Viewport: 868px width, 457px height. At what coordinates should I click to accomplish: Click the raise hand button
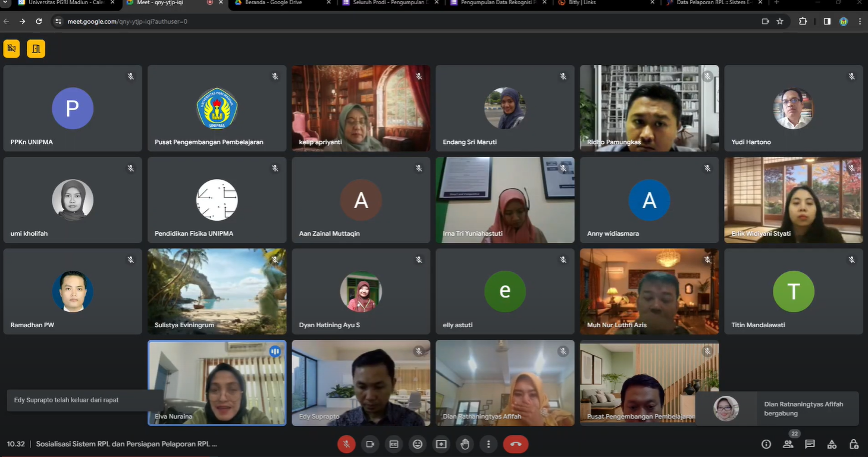coord(465,444)
